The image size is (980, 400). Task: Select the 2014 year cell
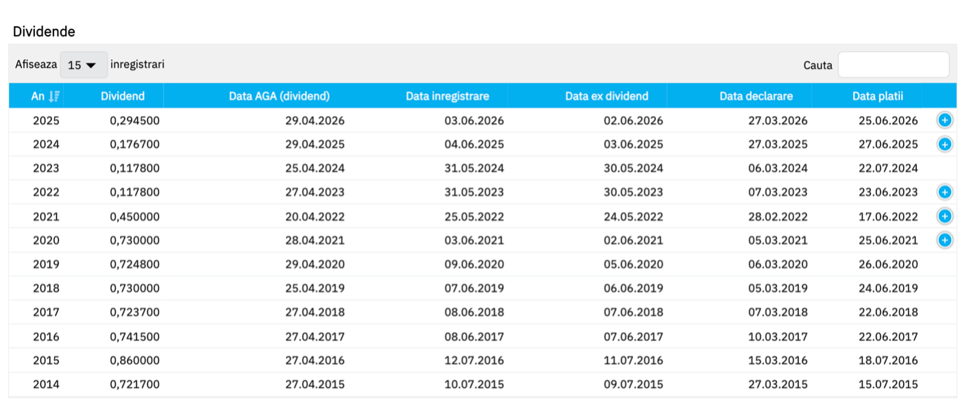(46, 384)
